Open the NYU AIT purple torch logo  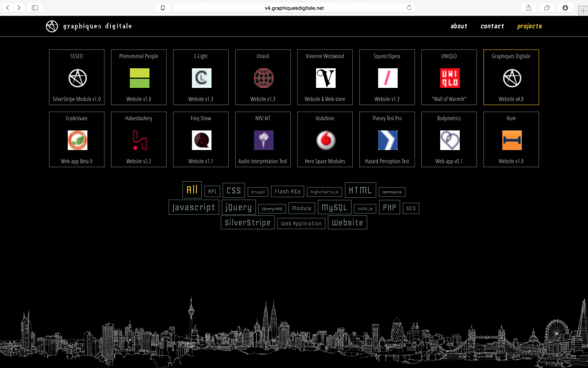pyautogui.click(x=264, y=140)
